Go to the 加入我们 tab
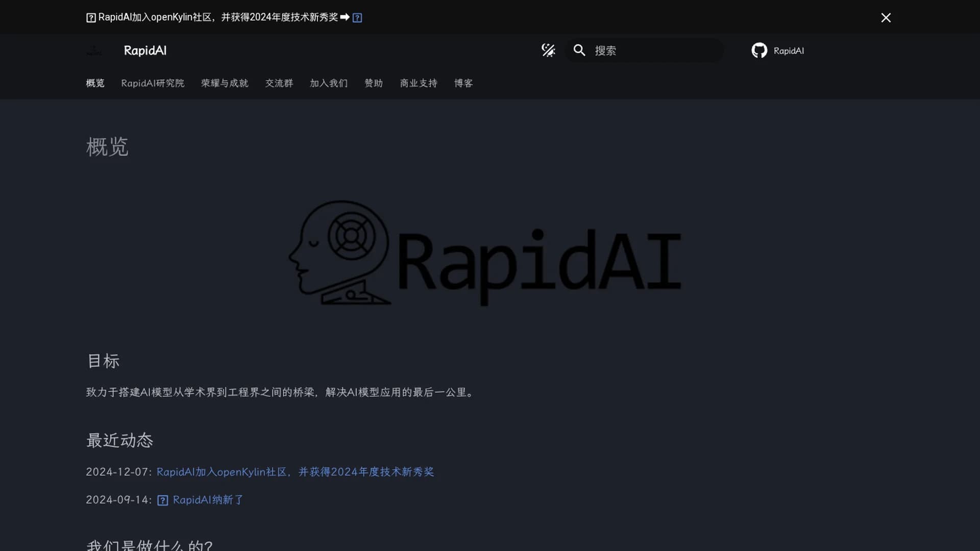The height and width of the screenshot is (551, 980). coord(329,83)
